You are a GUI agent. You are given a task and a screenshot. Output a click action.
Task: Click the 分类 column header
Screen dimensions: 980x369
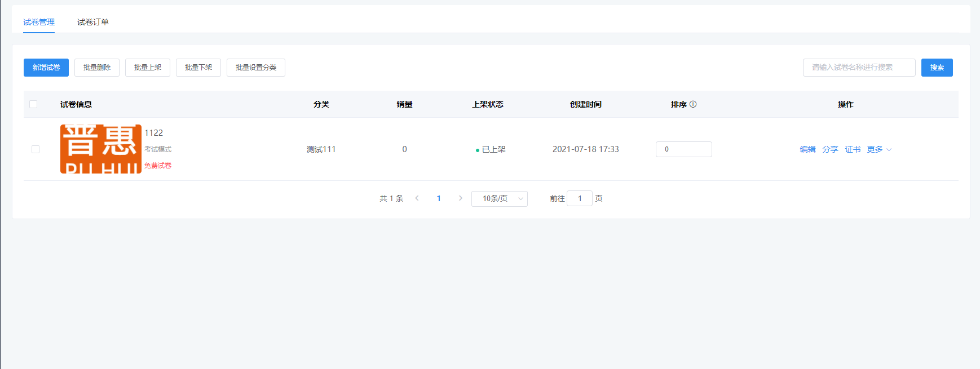(321, 104)
